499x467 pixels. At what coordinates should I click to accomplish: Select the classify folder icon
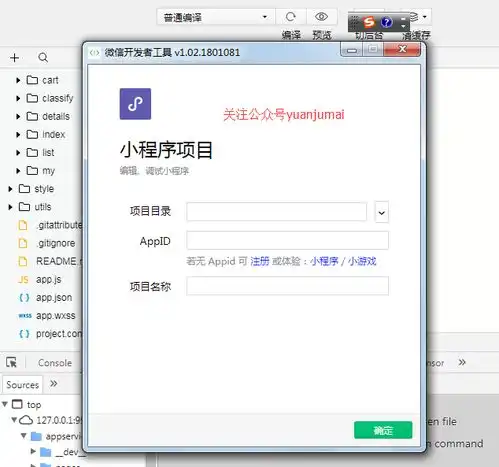pos(32,98)
